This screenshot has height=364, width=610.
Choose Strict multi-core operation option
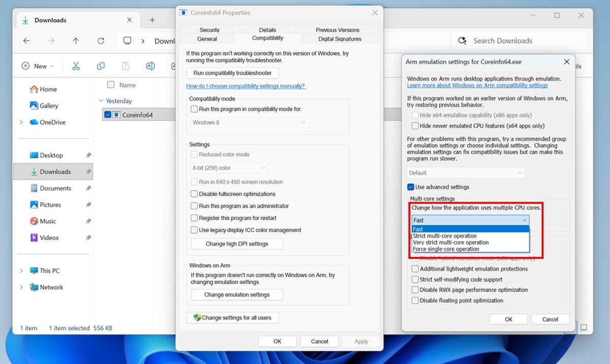pyautogui.click(x=471, y=236)
